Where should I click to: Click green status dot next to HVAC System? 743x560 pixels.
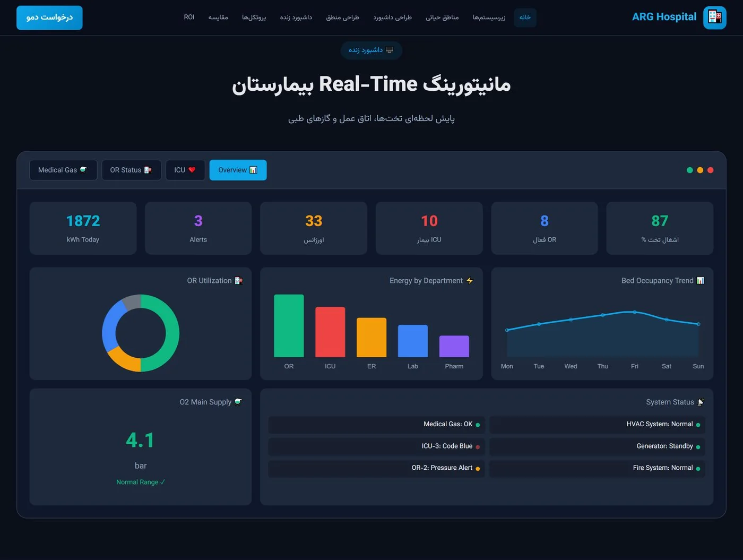(698, 425)
